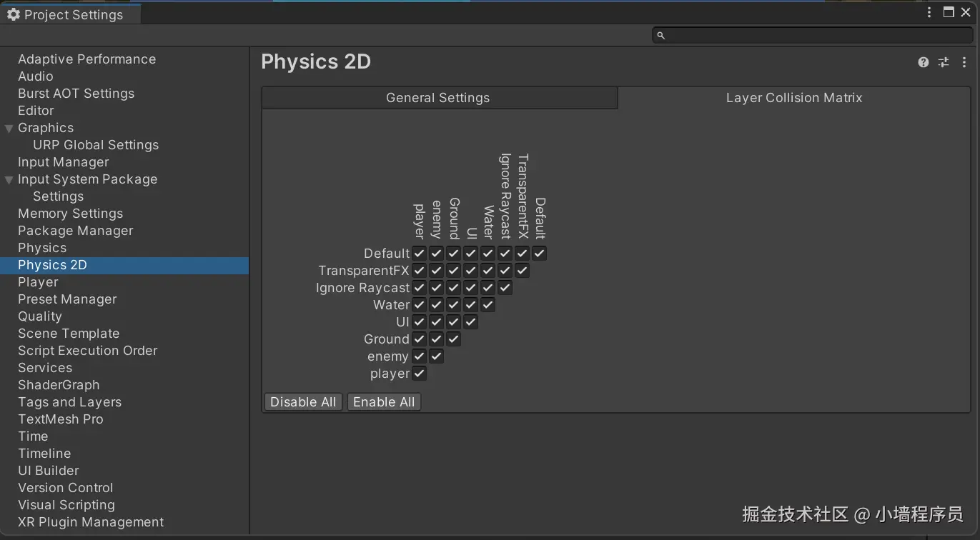
Task: Open Tags and Layers settings
Action: (69, 402)
